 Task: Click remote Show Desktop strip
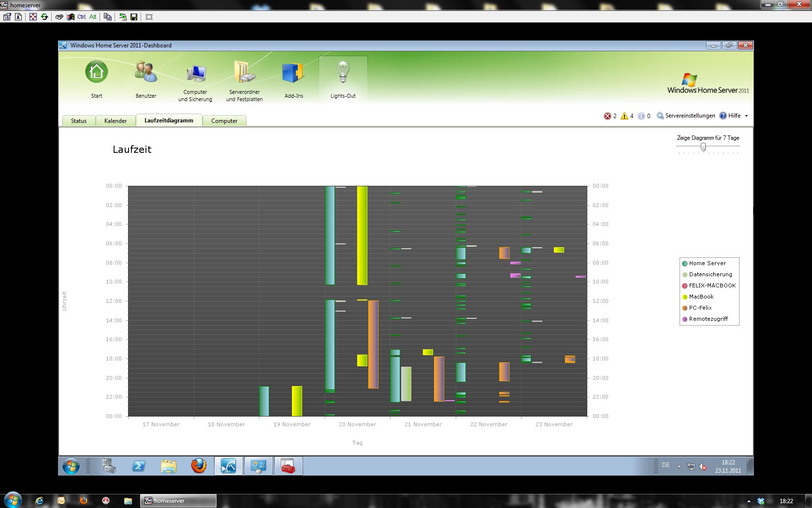750,466
